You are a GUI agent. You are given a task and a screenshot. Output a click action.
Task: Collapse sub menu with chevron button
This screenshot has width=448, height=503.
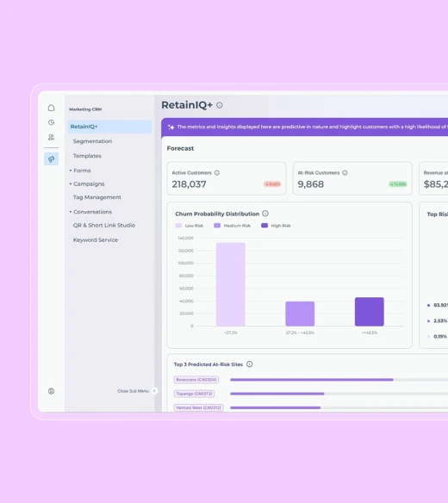click(x=154, y=391)
